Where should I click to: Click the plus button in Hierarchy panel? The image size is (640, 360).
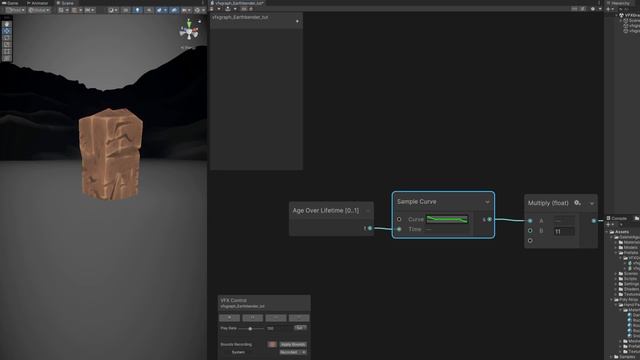coord(608,9)
